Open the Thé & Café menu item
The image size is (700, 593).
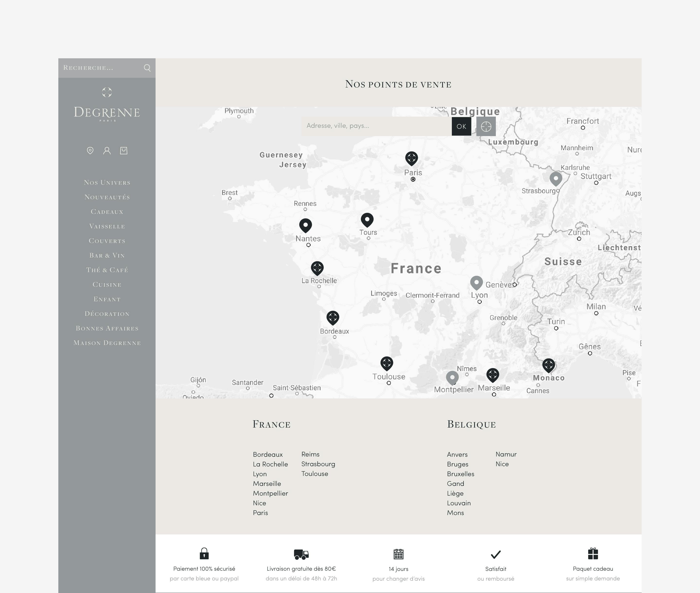107,270
